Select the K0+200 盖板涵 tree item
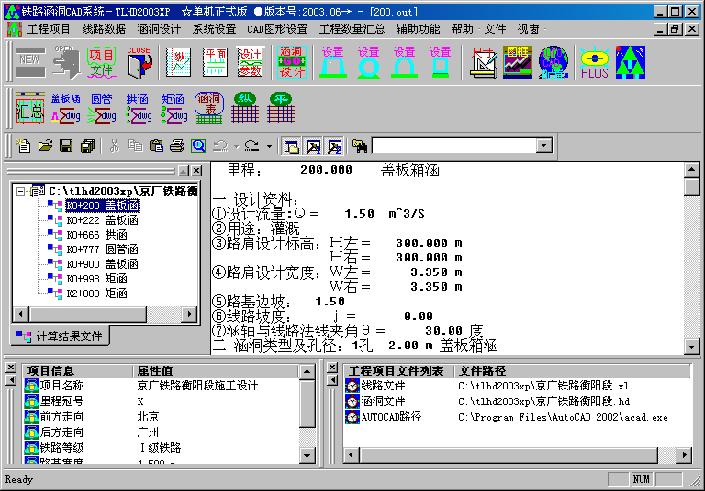 pos(103,205)
